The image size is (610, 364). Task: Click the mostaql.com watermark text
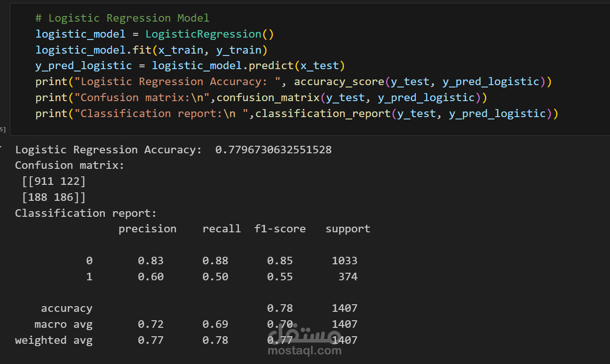304,350
